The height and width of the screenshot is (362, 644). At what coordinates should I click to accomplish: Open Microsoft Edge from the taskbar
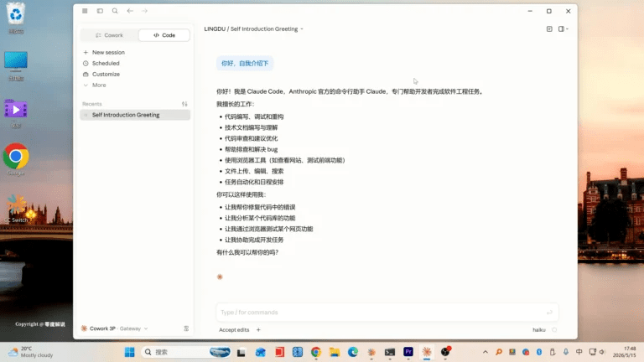click(353, 352)
